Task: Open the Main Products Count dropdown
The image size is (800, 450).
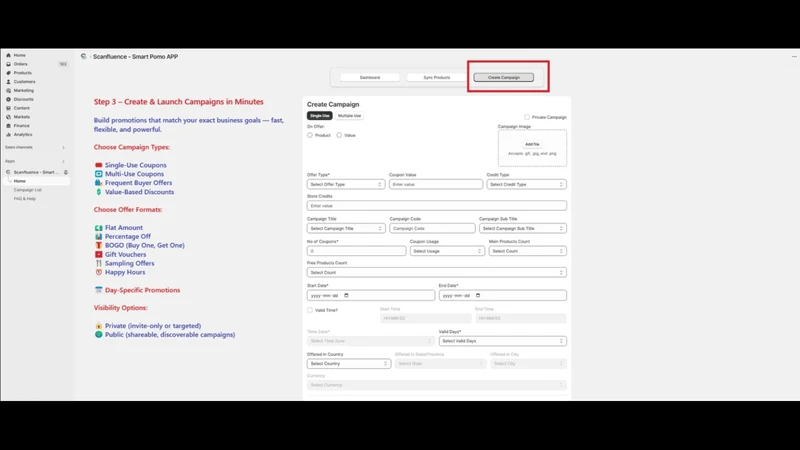Action: point(528,251)
